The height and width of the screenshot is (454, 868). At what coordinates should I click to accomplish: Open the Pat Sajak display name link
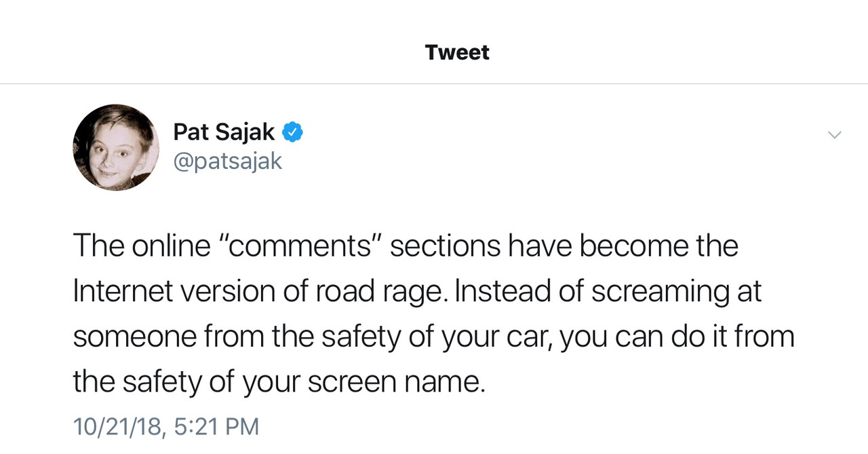pyautogui.click(x=224, y=132)
